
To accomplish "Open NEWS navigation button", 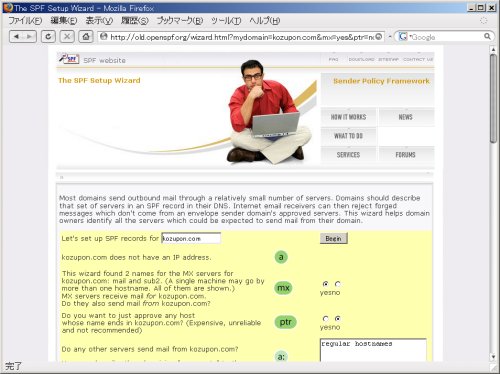I will click(x=405, y=117).
